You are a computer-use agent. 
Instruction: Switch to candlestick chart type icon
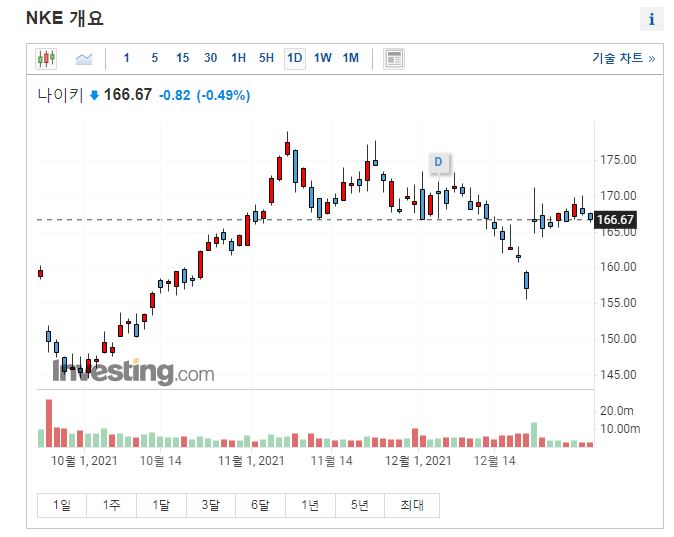click(x=46, y=58)
